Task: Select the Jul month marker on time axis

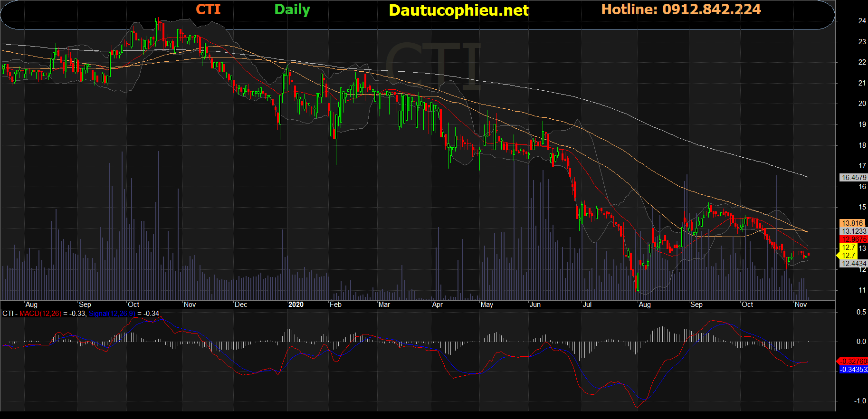Action: point(587,305)
